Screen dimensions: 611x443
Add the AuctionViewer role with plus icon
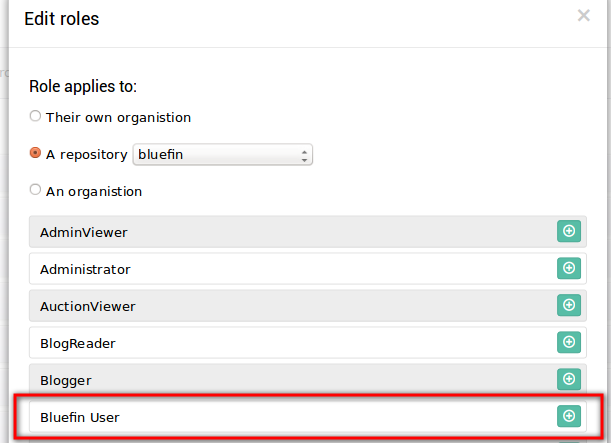click(x=569, y=305)
